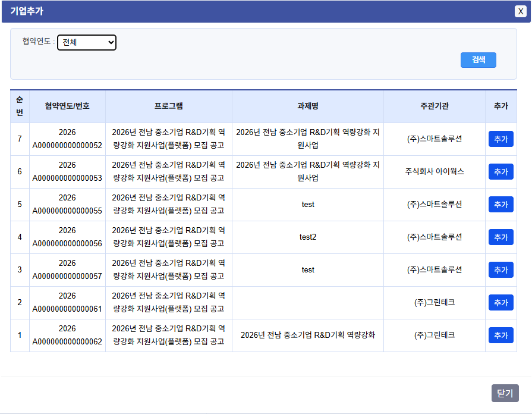Click program cell in row 순번 6
Viewport: 532px width, 414px height.
[169, 171]
